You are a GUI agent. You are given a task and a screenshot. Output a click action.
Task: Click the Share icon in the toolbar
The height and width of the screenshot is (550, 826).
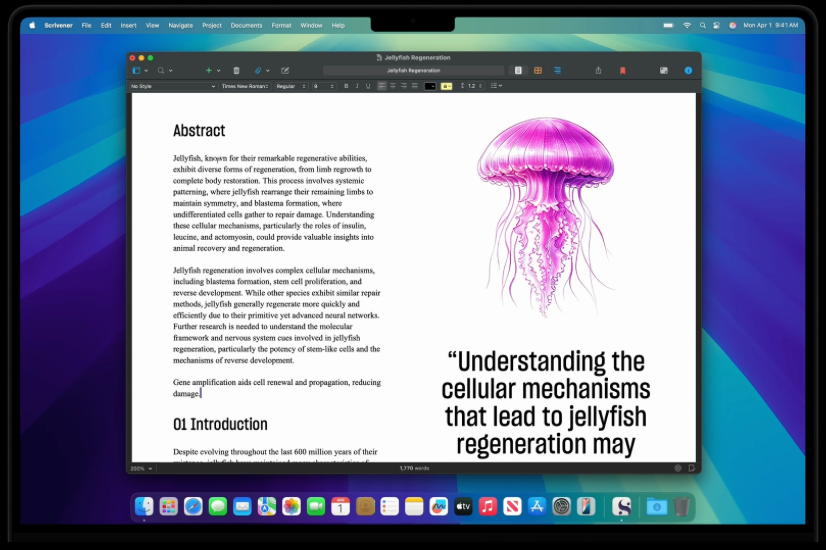tap(598, 71)
